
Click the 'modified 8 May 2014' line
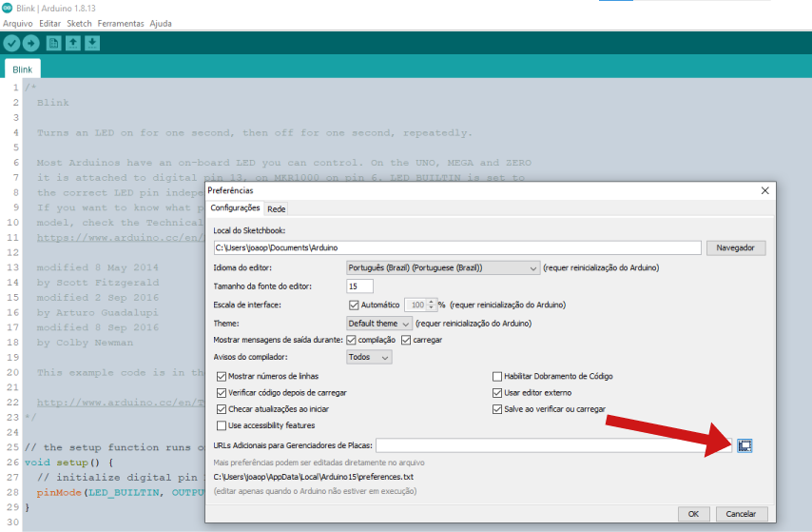pos(98,268)
